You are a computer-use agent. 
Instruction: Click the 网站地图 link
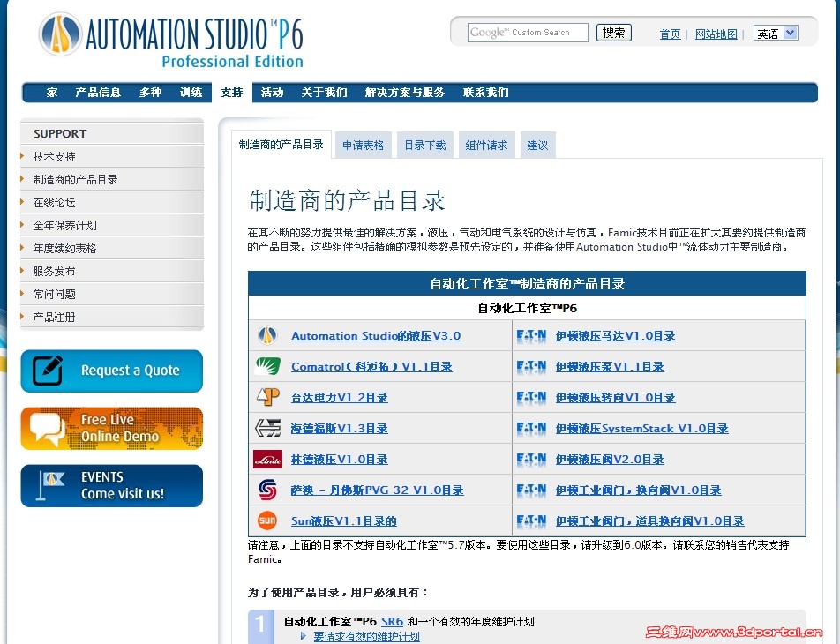(716, 34)
